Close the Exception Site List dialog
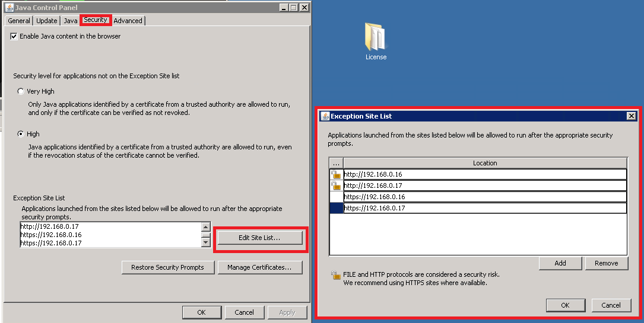 pos(632,116)
